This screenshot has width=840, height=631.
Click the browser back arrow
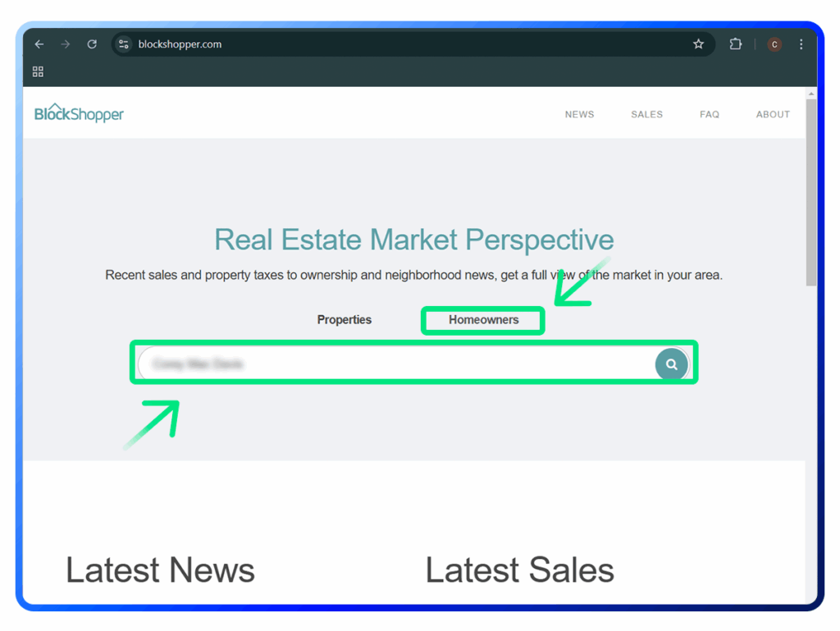pyautogui.click(x=39, y=44)
